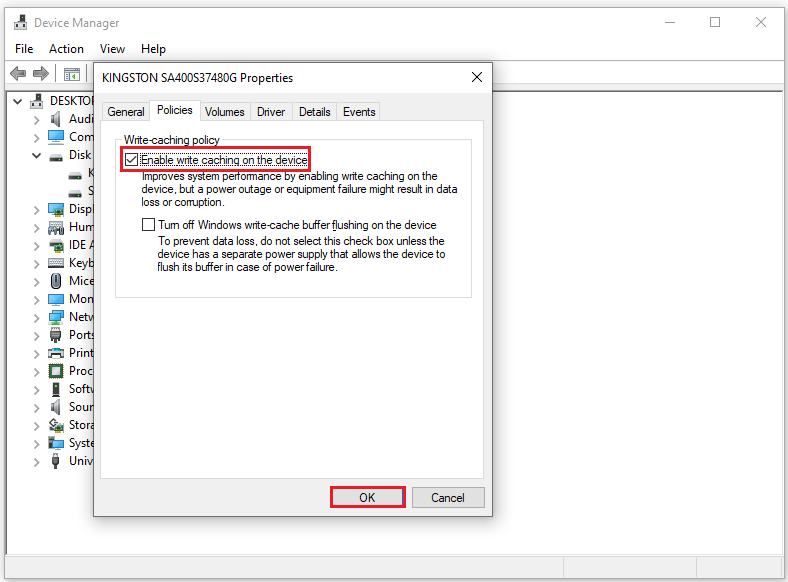Select the Print queues printer icon
Image resolution: width=788 pixels, height=582 pixels.
tap(56, 353)
